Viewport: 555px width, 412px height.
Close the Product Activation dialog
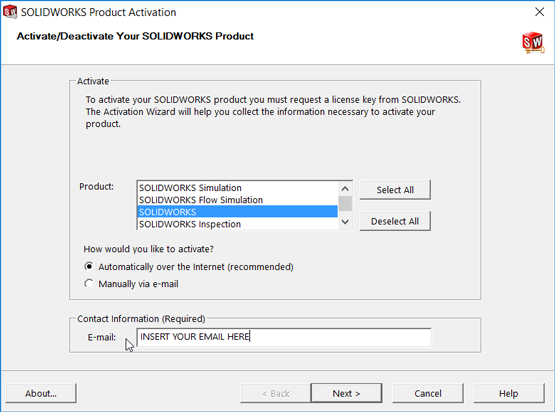539,12
